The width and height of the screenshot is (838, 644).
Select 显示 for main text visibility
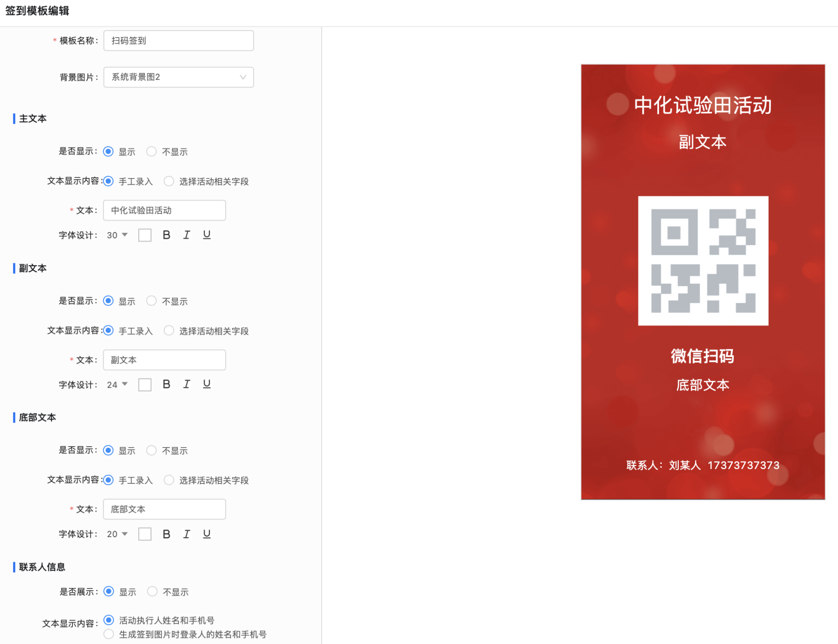108,152
